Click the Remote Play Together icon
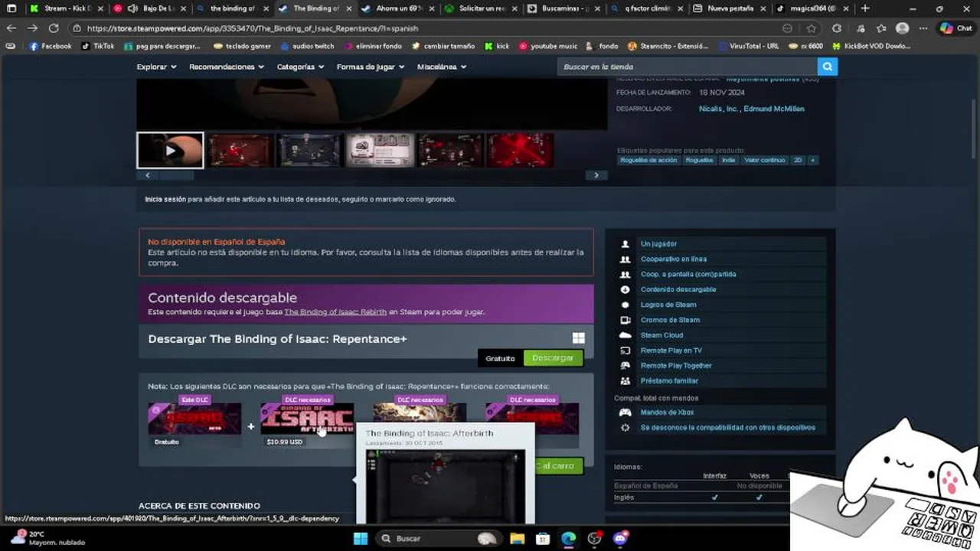980x551 pixels. point(626,366)
